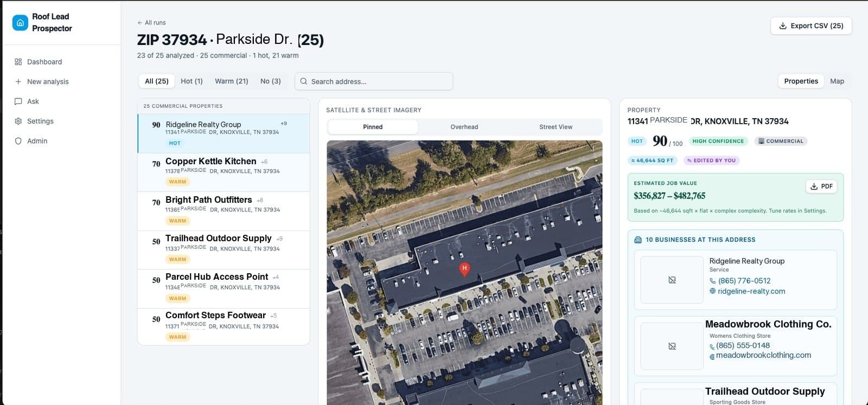The height and width of the screenshot is (405, 868).
Task: Filter by the Warm (21) tab
Action: coord(232,81)
